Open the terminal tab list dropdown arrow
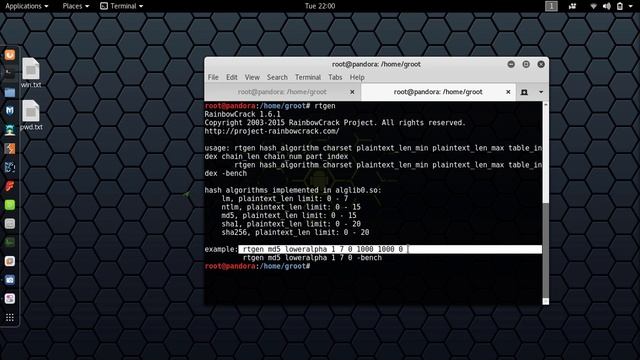Image resolution: width=640 pixels, height=360 pixels. (x=541, y=92)
